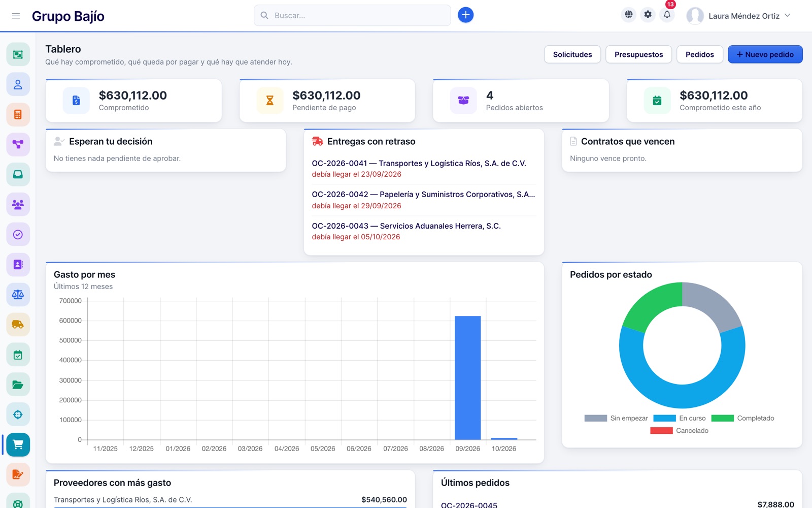This screenshot has height=508, width=812.
Task: Click the small 10/2026 bar in the chart
Action: pyautogui.click(x=504, y=438)
